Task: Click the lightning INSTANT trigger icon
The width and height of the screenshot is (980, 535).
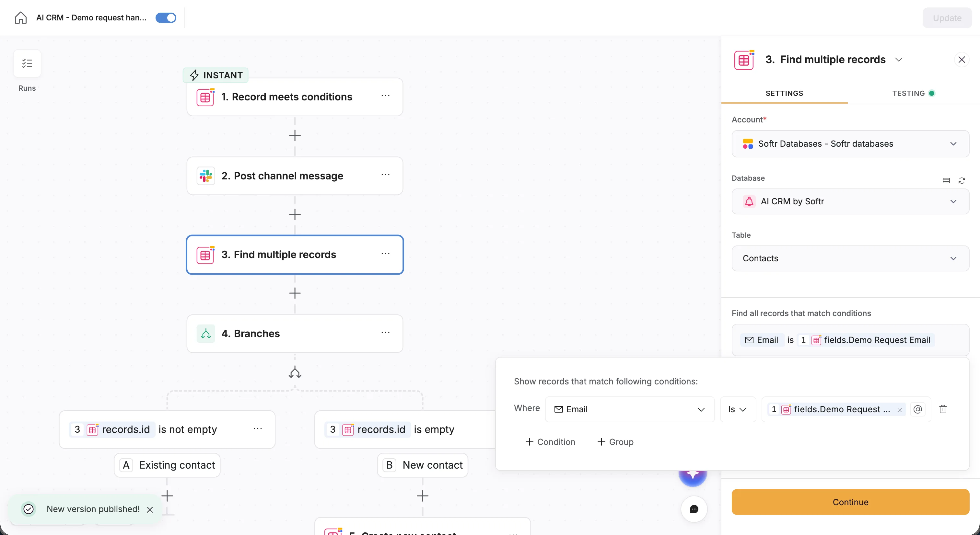Action: click(195, 75)
